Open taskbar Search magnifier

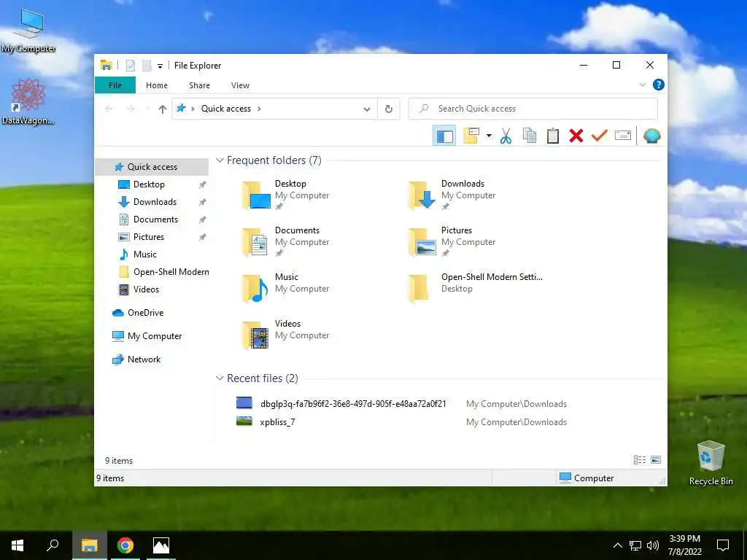53,545
